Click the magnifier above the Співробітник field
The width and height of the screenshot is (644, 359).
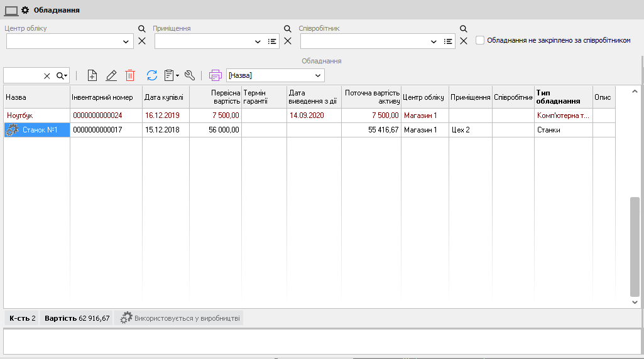pos(464,29)
